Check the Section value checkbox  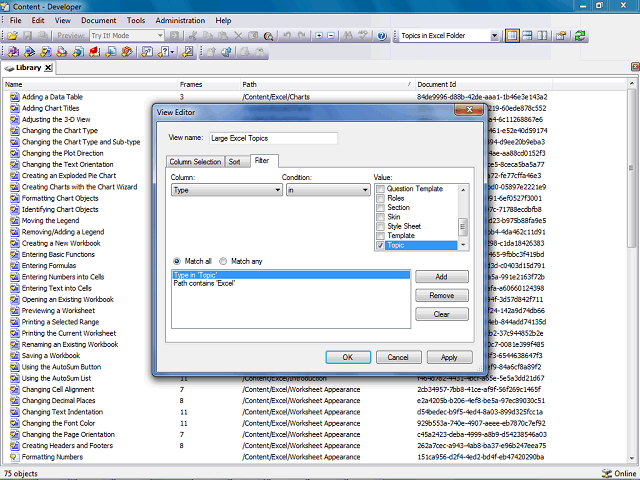pyautogui.click(x=380, y=208)
